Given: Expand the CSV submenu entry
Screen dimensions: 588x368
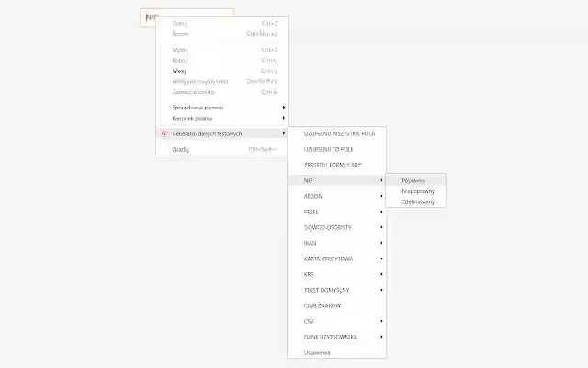Looking at the screenshot, I should [337, 321].
